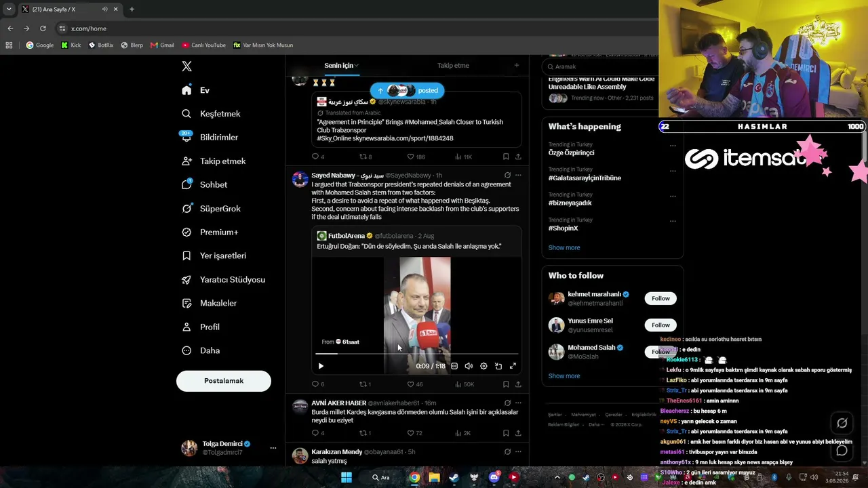Open options for #ShopinX trend

tap(673, 221)
